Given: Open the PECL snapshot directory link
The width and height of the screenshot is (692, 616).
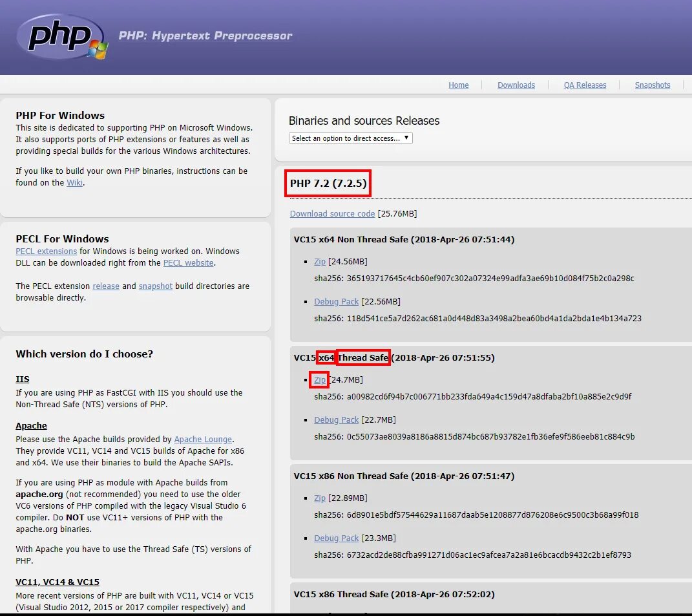Looking at the screenshot, I should (155, 286).
